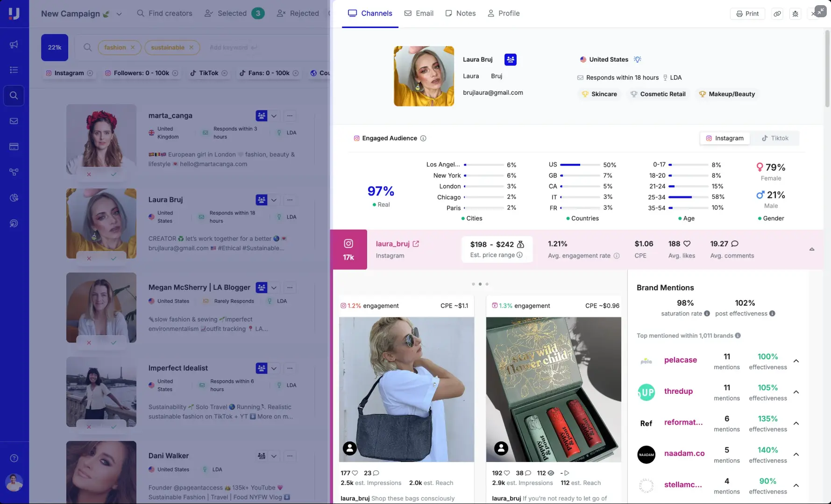Open the network/affiliates icon in the sidebar
Image resolution: width=831 pixels, height=504 pixels.
pos(14,172)
